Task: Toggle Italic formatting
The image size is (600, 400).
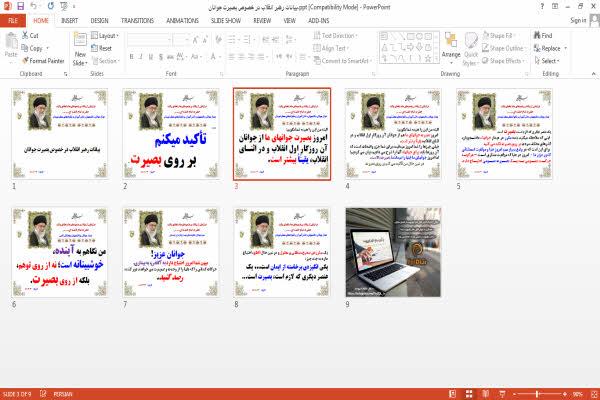Action: [141, 57]
